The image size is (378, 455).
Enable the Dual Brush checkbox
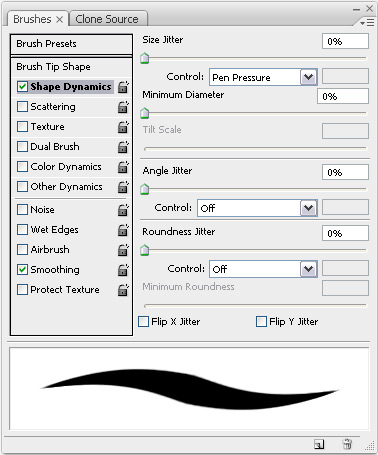pos(22,147)
